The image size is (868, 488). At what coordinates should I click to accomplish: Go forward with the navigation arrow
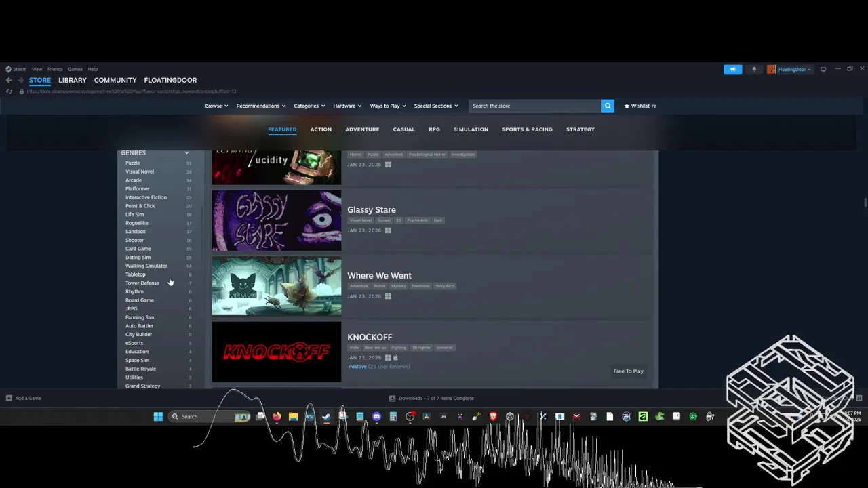[x=20, y=80]
